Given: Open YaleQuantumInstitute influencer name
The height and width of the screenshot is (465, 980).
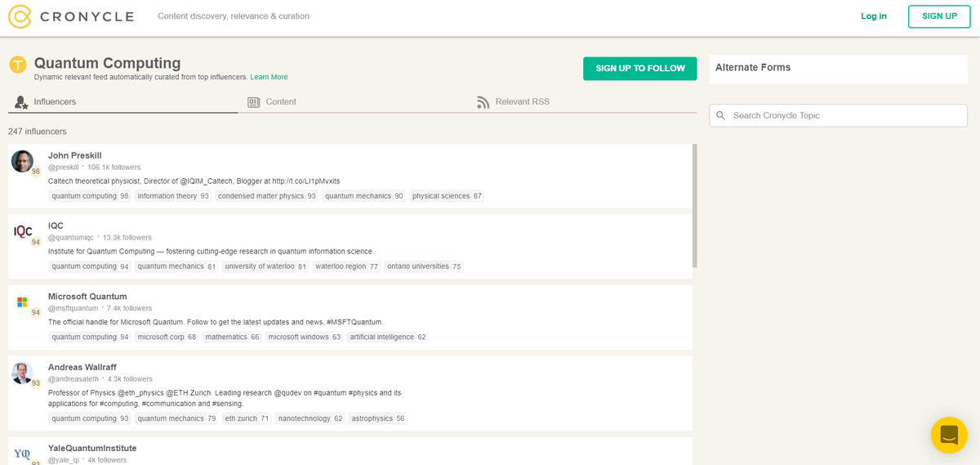Looking at the screenshot, I should click(92, 448).
